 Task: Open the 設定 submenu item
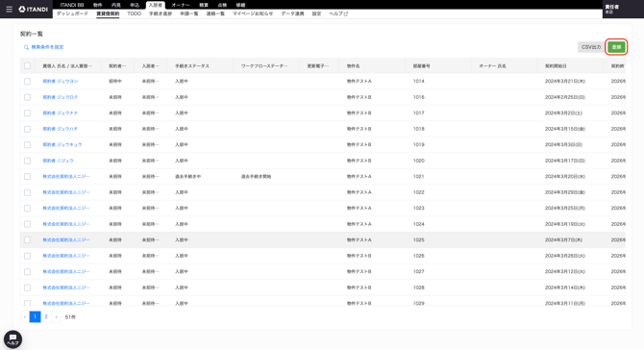(x=316, y=13)
